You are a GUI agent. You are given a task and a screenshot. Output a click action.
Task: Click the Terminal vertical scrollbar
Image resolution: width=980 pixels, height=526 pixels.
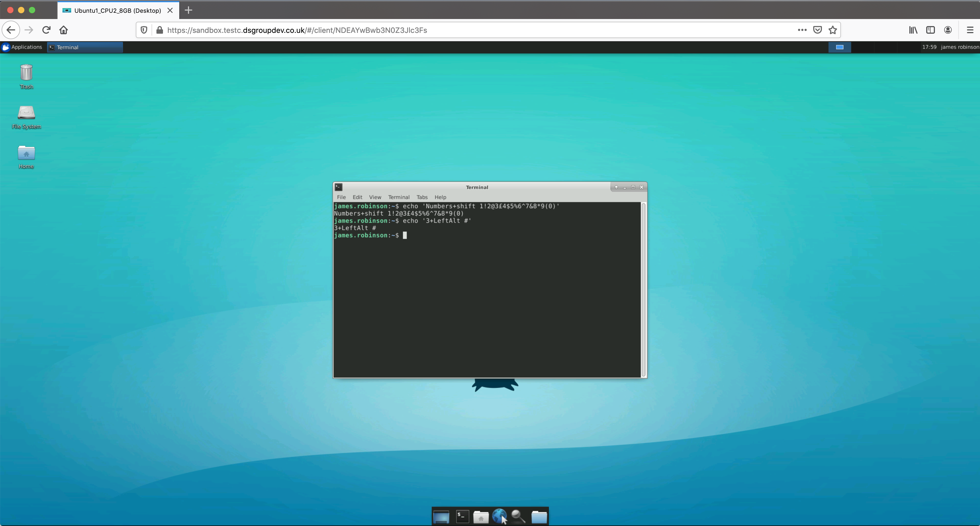point(643,290)
